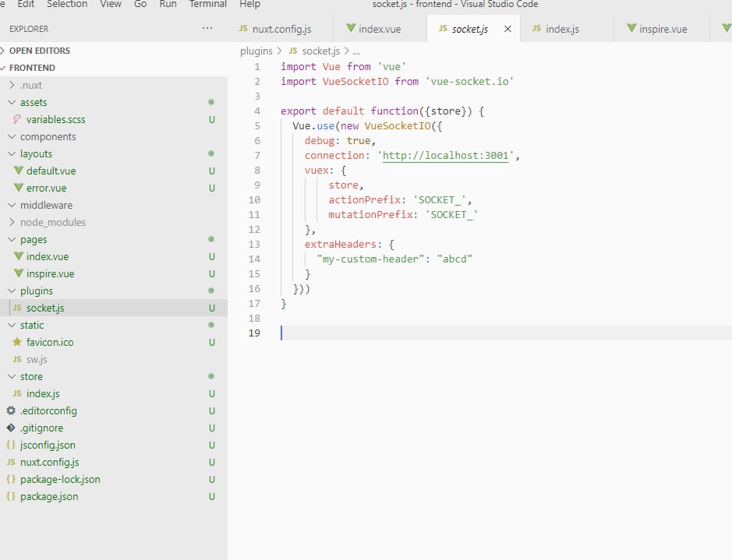Place cursor on 'my-custom-header' text
This screenshot has height=560, width=732.
coord(370,259)
